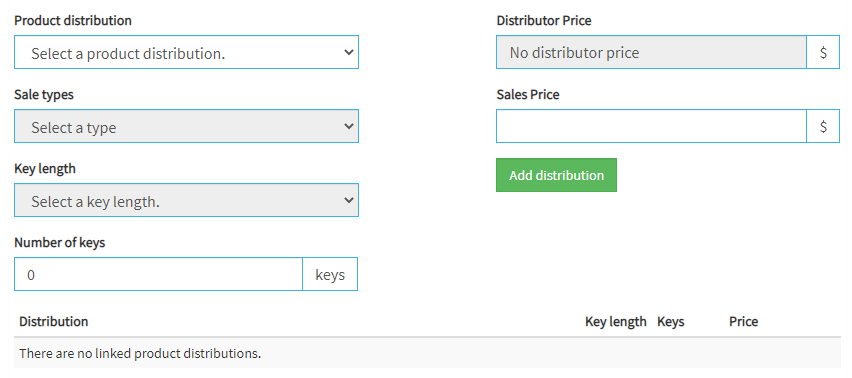Screen dimensions: 852x378
Task: Click the Sales Price dollar sign
Action: [x=823, y=126]
